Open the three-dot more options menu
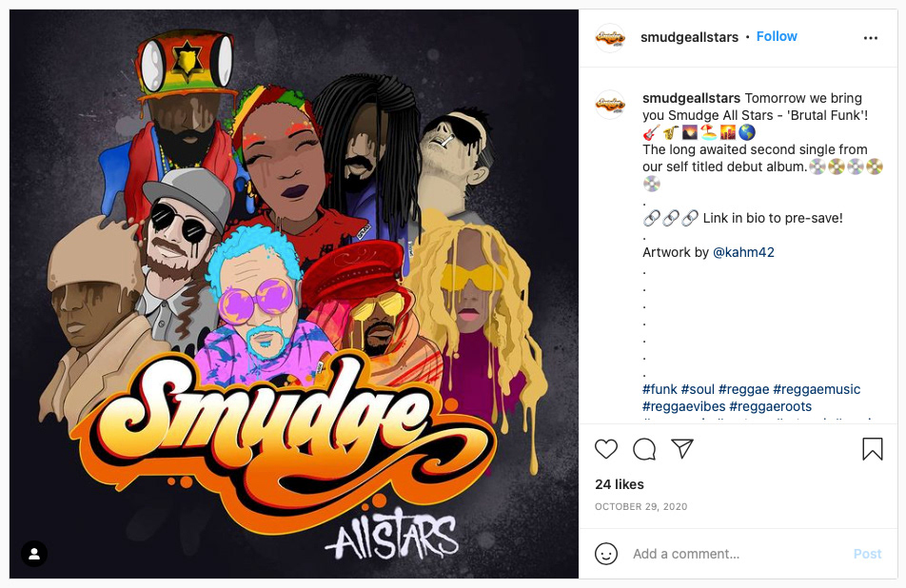Screen dimensions: 906x588 870,38
